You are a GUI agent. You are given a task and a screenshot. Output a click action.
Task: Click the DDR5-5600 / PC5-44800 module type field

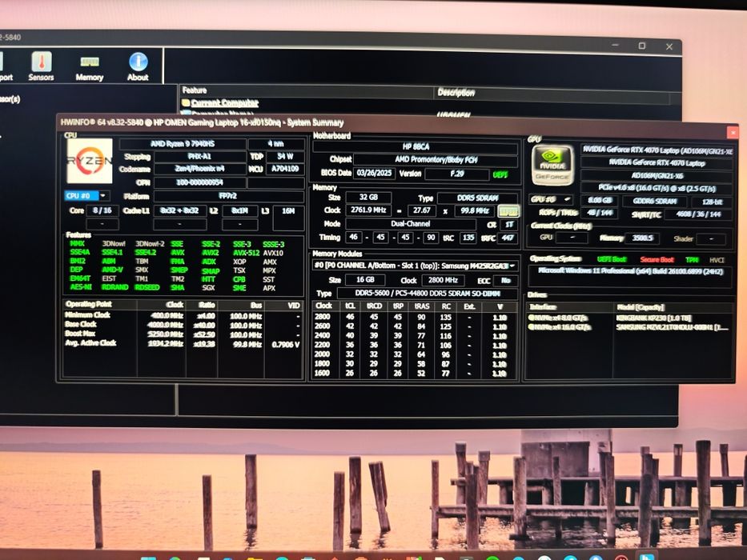point(428,294)
